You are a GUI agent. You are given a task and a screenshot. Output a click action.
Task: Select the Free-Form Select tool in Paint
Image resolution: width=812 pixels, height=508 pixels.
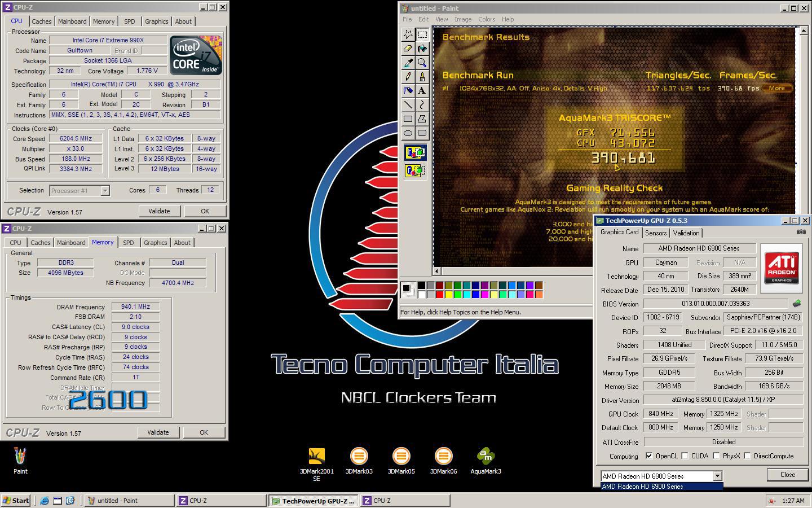tap(408, 34)
